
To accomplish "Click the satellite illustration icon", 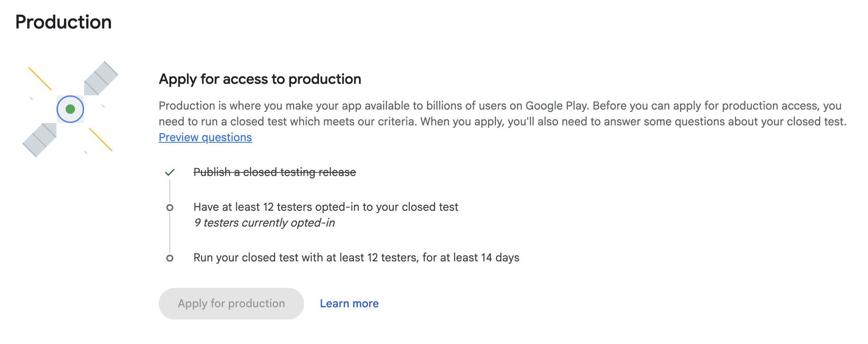I will (x=70, y=109).
